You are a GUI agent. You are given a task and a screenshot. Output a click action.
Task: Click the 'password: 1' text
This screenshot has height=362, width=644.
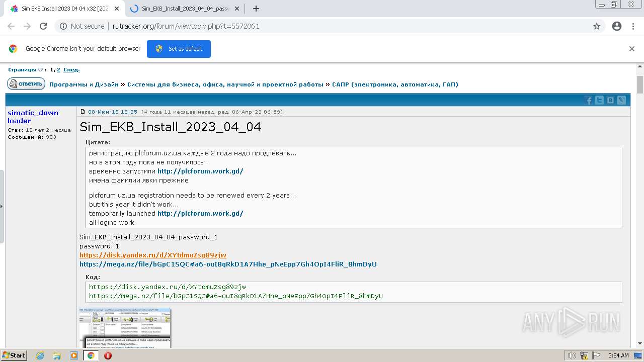pos(99,246)
